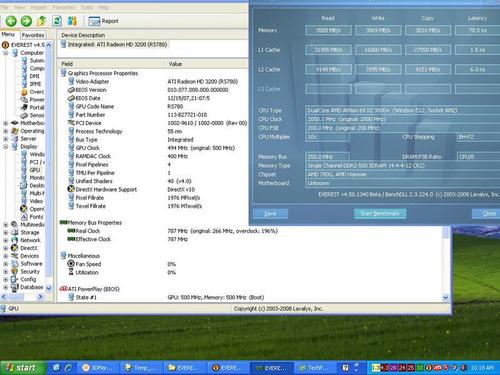Viewport: 500px width, 375px height.
Task: Select the Overclock item with the flame icon
Action: pyautogui.click(x=24, y=92)
